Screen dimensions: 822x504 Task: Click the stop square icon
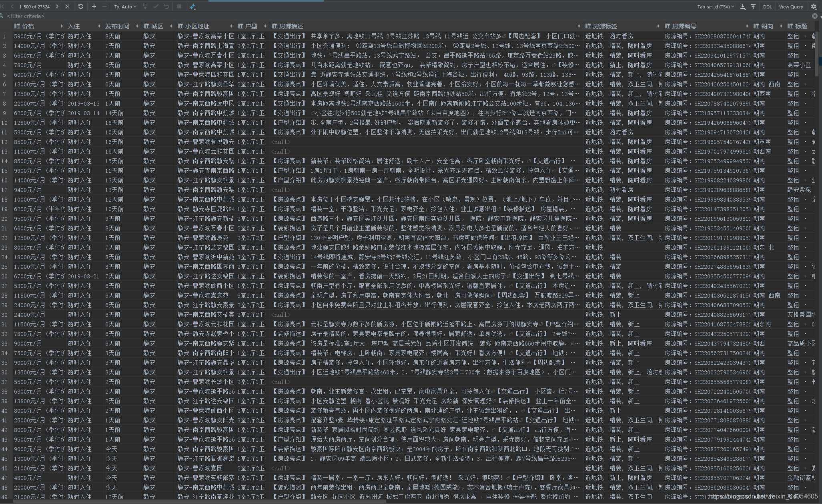[x=179, y=6]
